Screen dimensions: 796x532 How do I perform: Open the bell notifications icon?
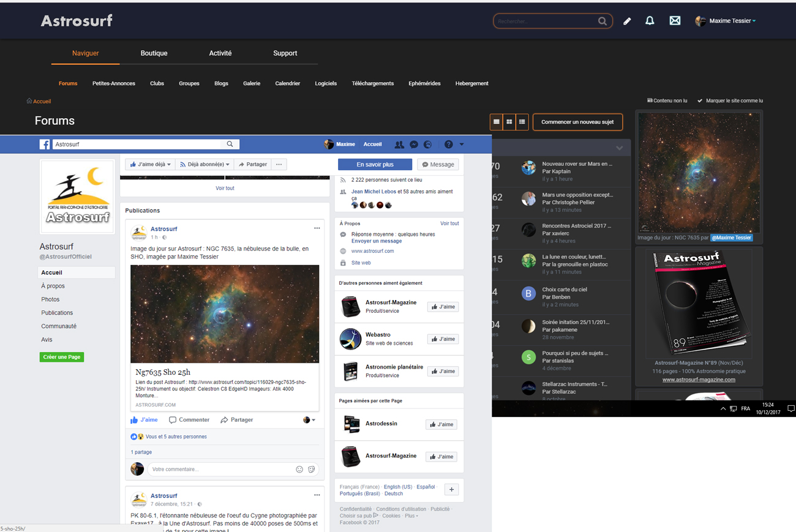tap(650, 21)
